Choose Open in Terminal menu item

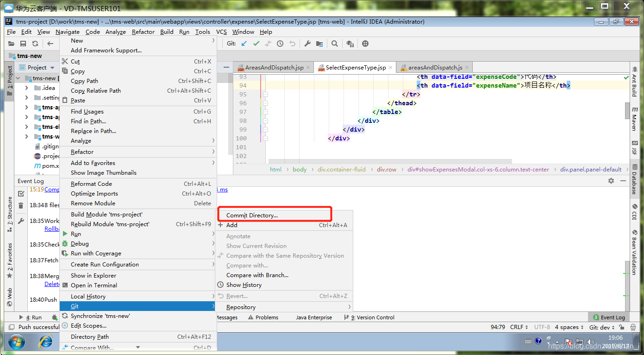[138, 285]
